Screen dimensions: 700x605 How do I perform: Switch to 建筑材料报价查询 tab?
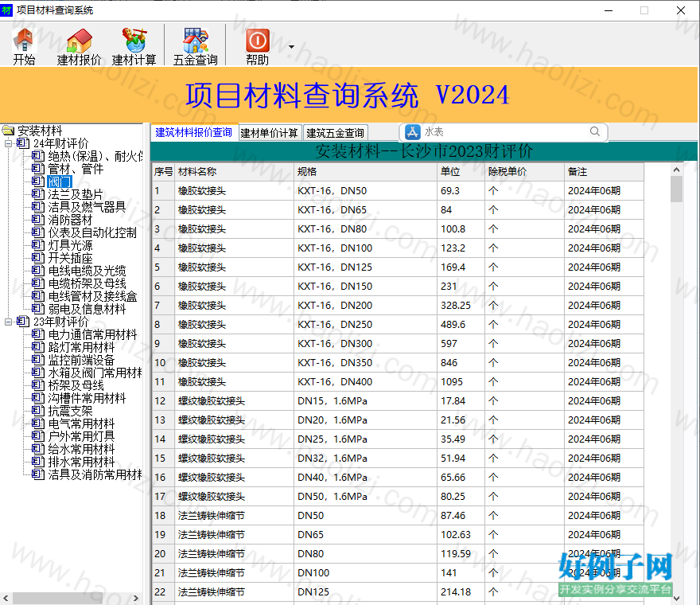(194, 132)
